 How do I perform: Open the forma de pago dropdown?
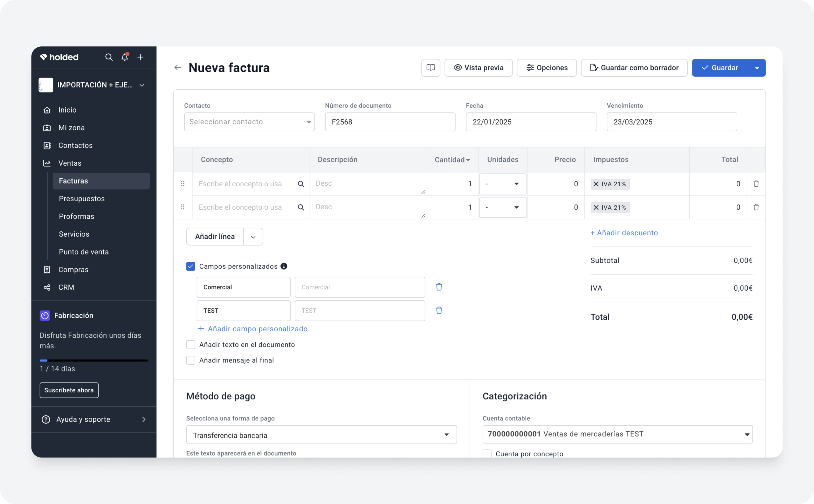(x=321, y=435)
